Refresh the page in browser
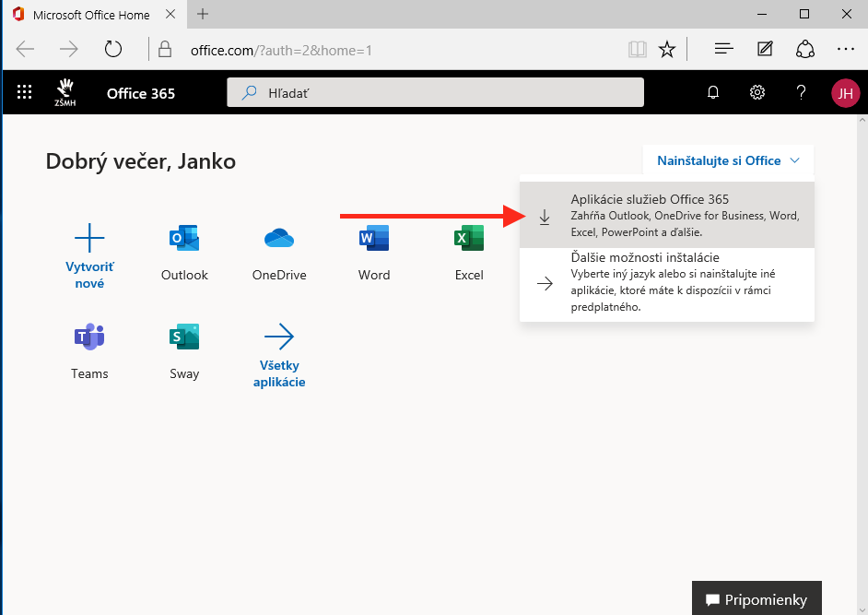This screenshot has height=615, width=868. point(112,49)
